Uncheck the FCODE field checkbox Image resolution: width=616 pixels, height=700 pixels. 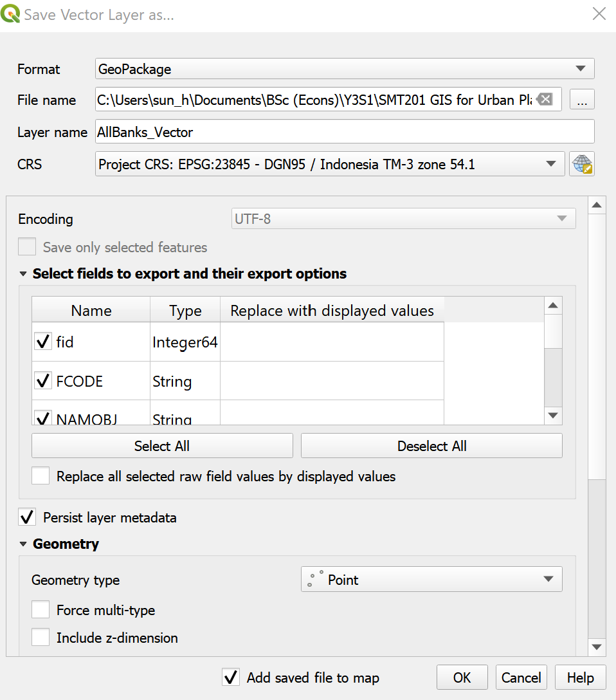(x=43, y=382)
